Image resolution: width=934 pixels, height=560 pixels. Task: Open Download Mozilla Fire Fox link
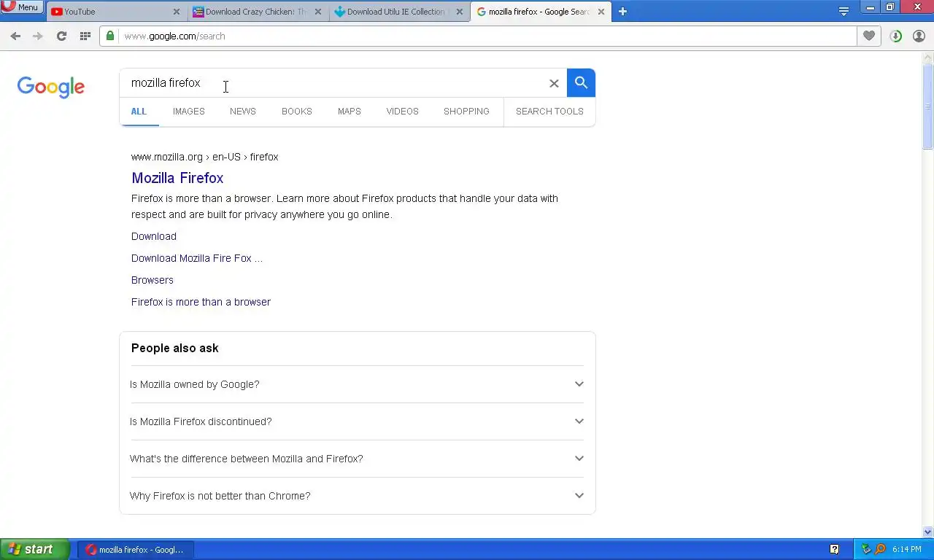coord(197,258)
